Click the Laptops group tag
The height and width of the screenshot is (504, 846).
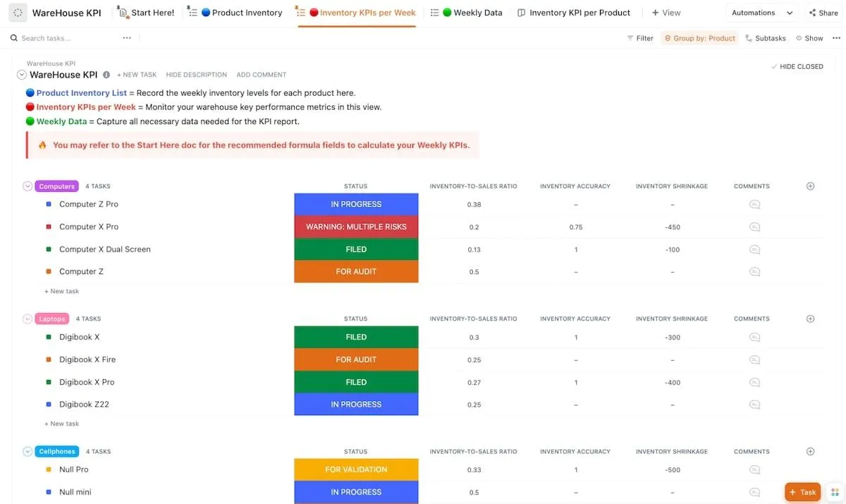click(x=52, y=319)
